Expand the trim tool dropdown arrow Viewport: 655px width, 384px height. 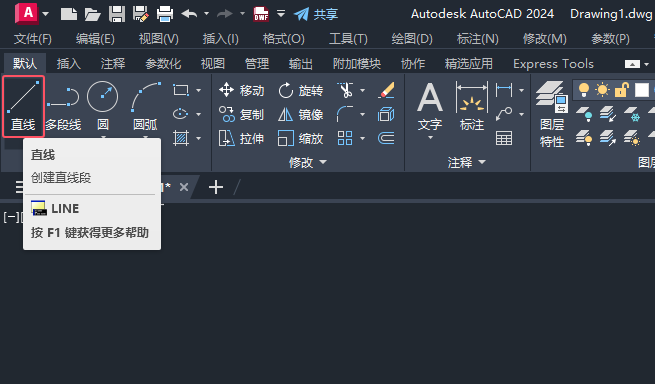362,90
